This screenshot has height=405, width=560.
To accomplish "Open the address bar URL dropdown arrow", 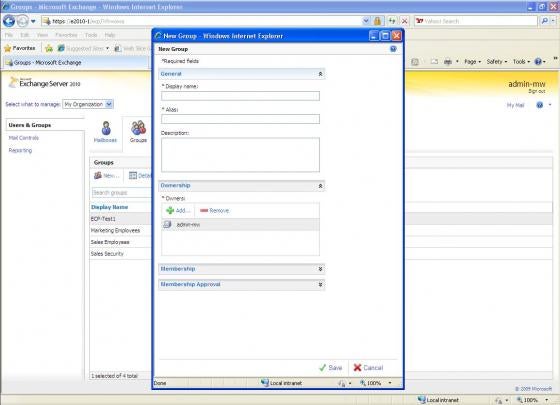I will tap(366, 21).
